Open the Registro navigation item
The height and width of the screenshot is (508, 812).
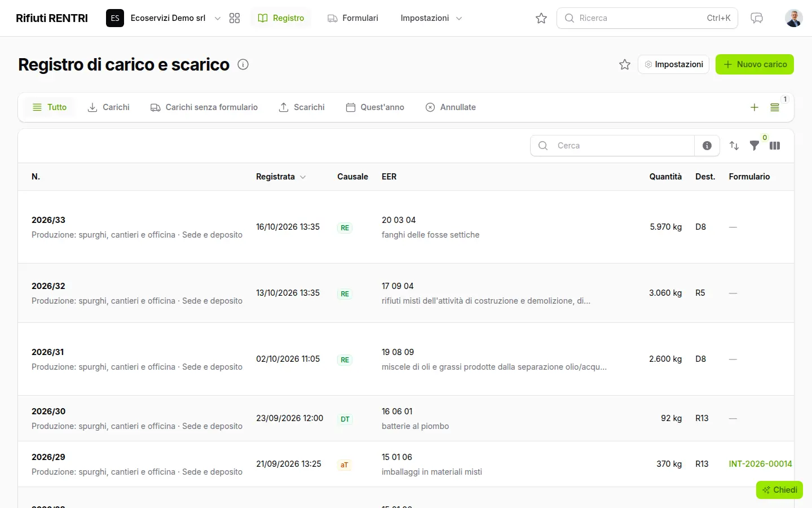coord(281,18)
